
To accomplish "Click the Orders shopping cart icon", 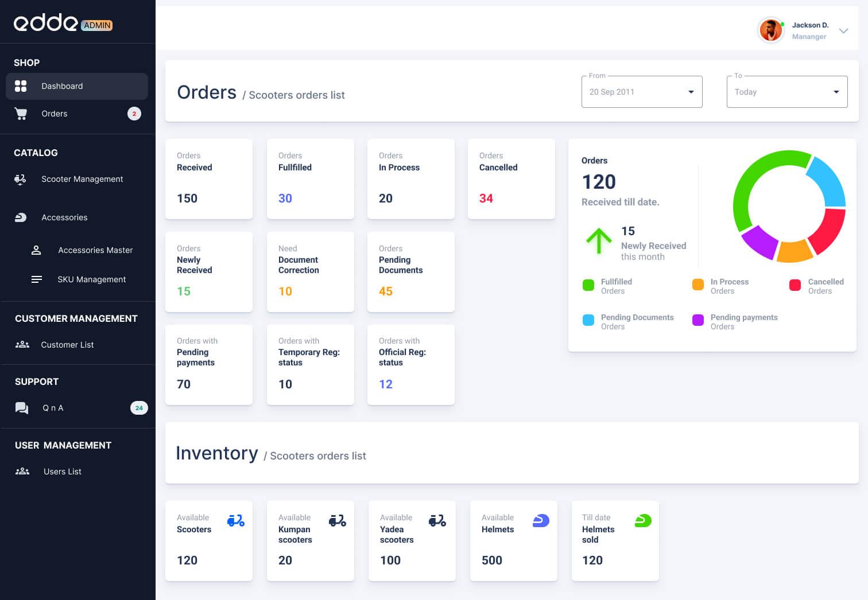I will point(21,114).
